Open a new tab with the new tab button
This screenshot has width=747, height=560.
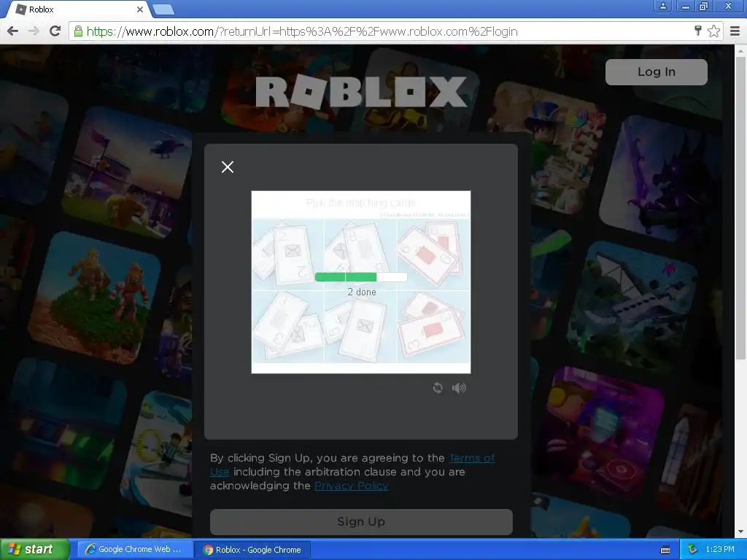click(x=163, y=9)
